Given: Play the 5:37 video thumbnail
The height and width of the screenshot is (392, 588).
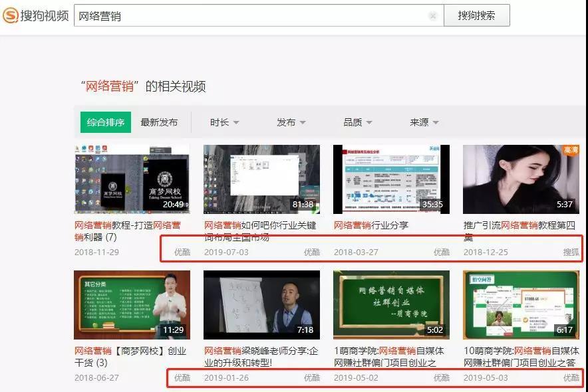Looking at the screenshot, I should point(521,179).
